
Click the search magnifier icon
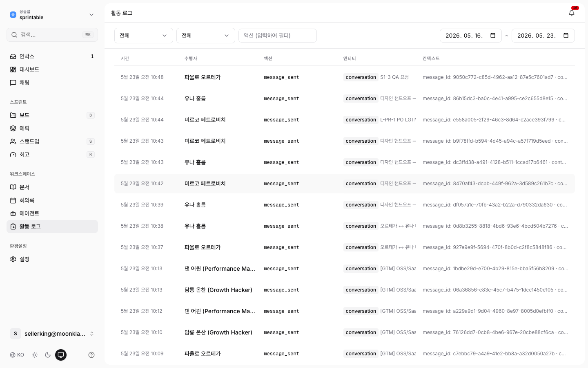click(14, 35)
